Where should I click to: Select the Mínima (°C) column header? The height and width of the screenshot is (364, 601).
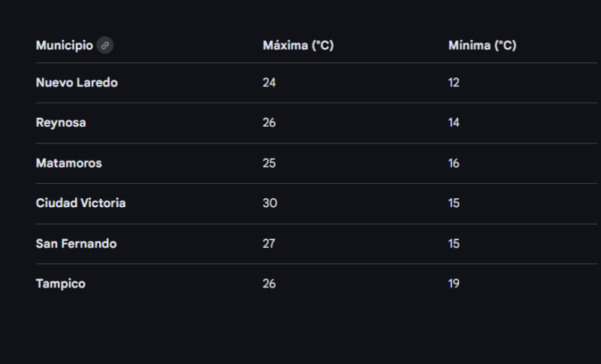(482, 46)
